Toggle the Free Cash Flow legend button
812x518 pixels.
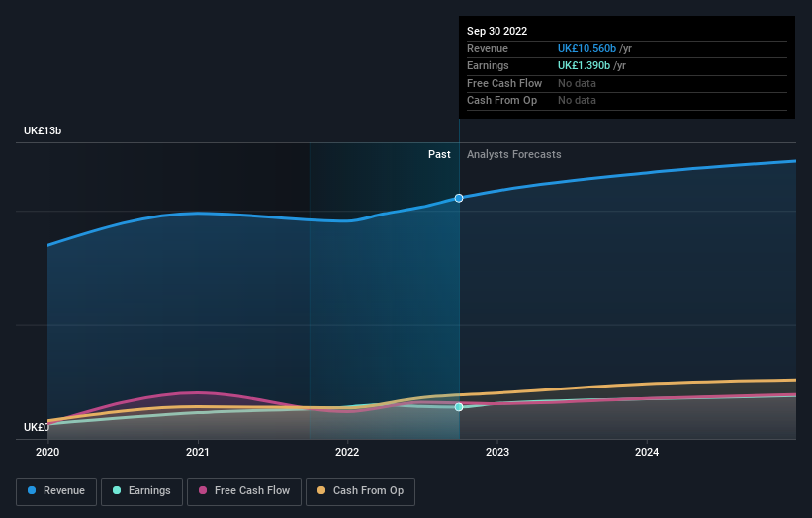coord(244,491)
